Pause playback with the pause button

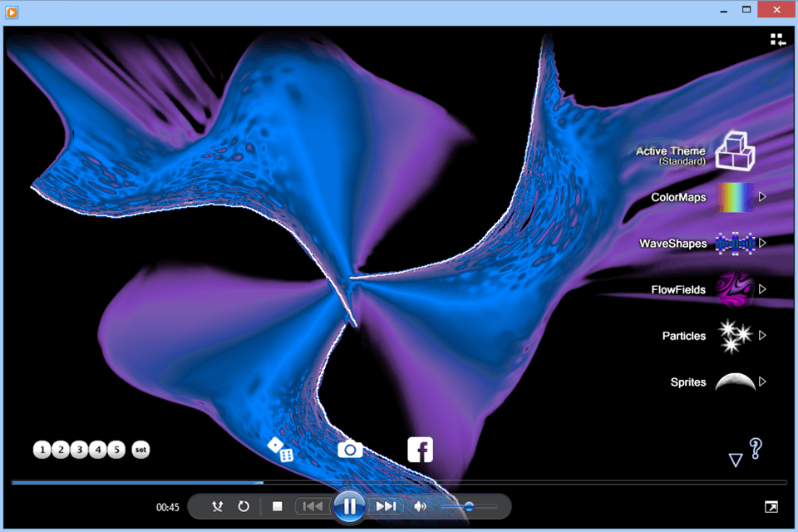click(x=349, y=506)
